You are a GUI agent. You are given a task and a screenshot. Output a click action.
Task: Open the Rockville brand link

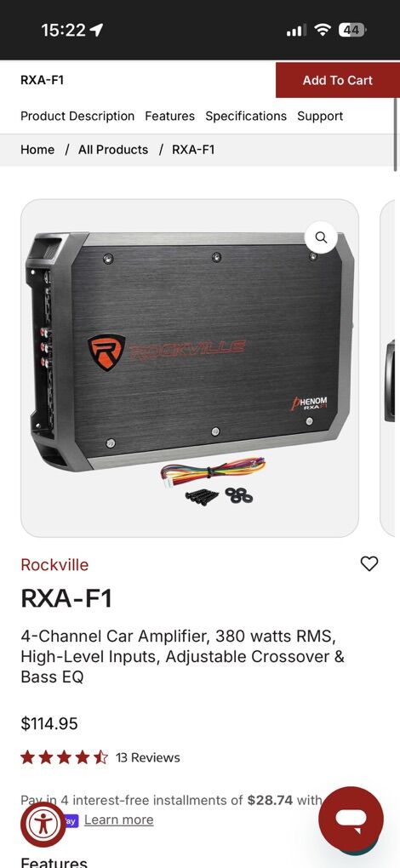[54, 565]
